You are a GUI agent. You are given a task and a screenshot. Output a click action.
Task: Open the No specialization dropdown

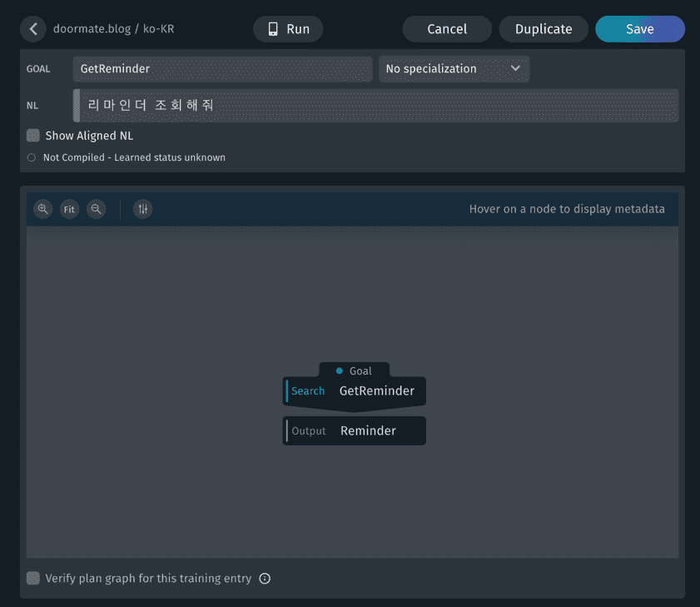click(454, 69)
